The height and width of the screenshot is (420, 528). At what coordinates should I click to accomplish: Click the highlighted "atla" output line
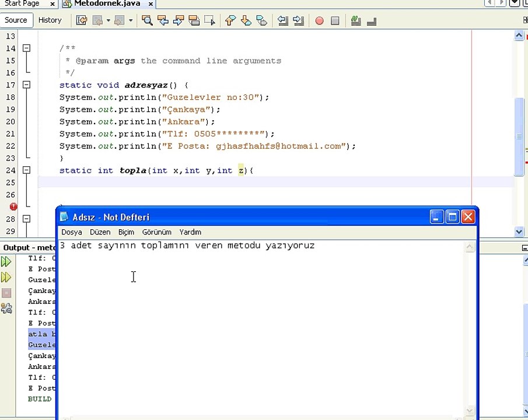pyautogui.click(x=42, y=334)
